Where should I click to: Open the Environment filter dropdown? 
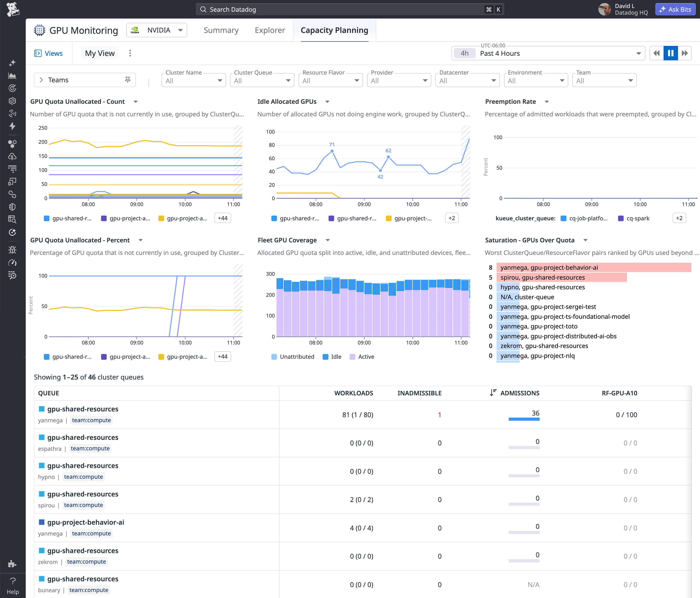click(536, 80)
